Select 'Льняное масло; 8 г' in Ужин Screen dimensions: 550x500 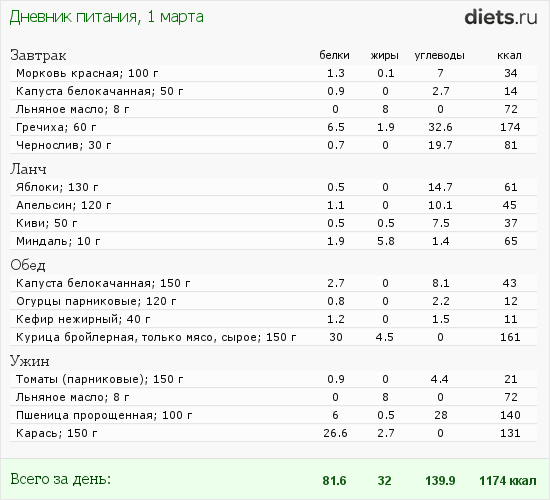(x=273, y=397)
